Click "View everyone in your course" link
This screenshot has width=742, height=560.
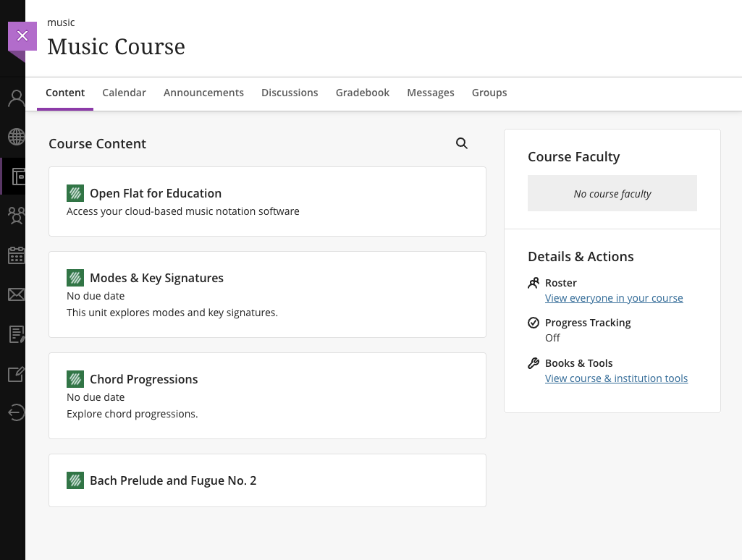[x=614, y=297]
